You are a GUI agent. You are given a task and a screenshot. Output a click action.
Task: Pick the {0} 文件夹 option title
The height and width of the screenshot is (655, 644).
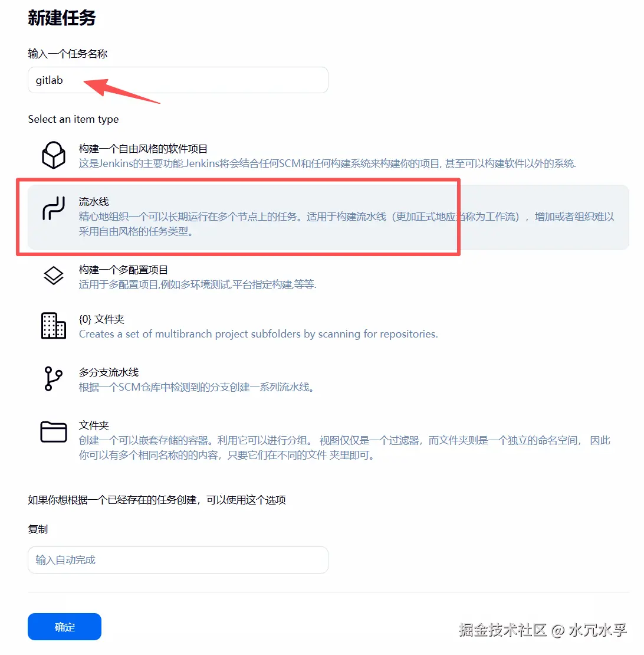point(101,319)
